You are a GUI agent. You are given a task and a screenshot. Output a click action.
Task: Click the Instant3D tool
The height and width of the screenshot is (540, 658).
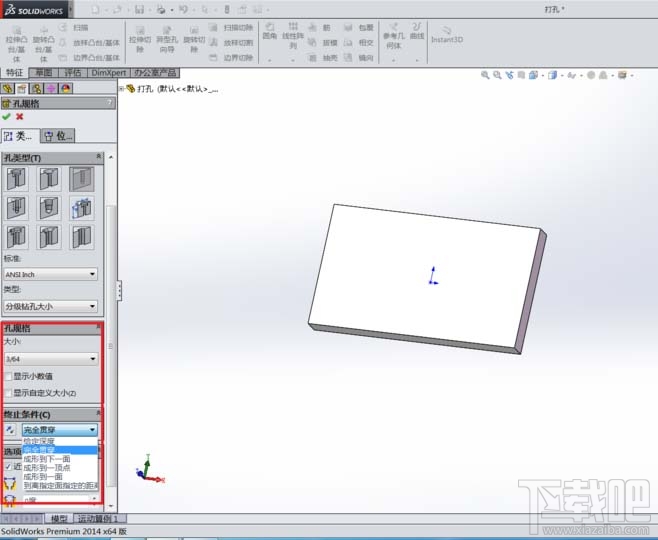tap(447, 35)
